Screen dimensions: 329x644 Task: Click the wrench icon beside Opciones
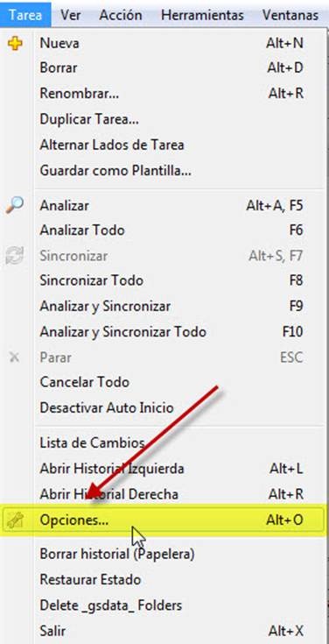coord(15,520)
